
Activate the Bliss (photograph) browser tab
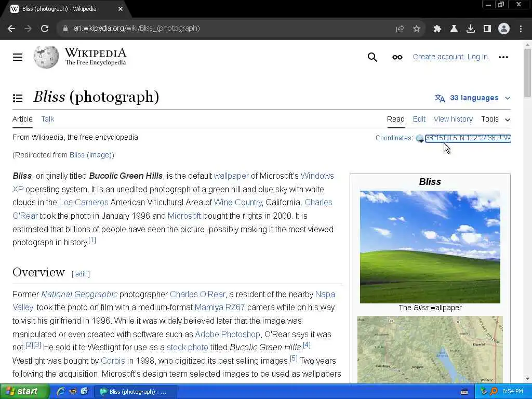click(65, 9)
